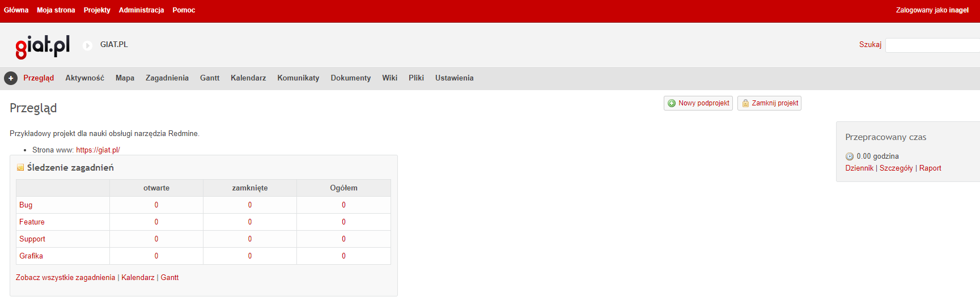The width and height of the screenshot is (980, 301).
Task: Click the plus add-new icon beside Przegląd
Action: click(x=11, y=78)
